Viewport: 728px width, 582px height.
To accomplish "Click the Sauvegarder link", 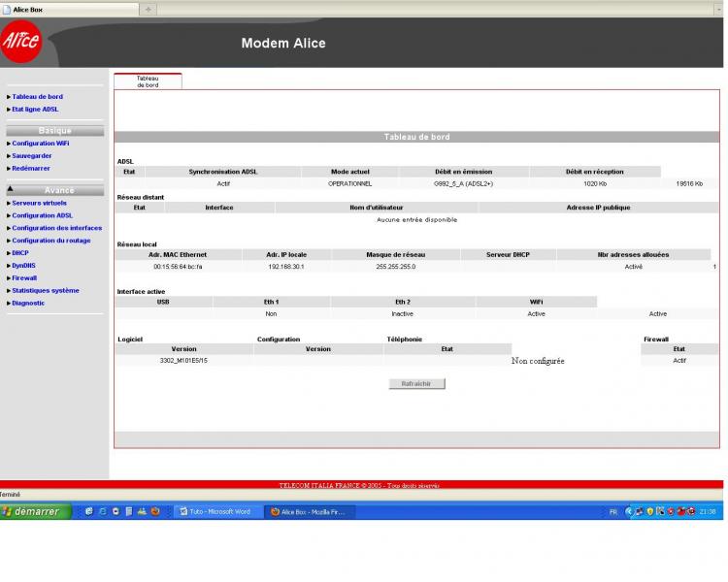I will pyautogui.click(x=32, y=156).
